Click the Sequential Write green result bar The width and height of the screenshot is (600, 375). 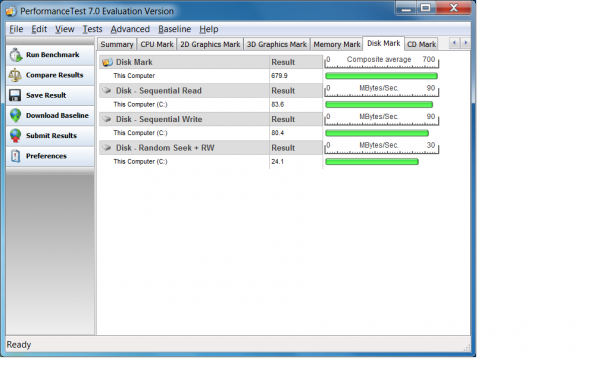click(x=377, y=133)
